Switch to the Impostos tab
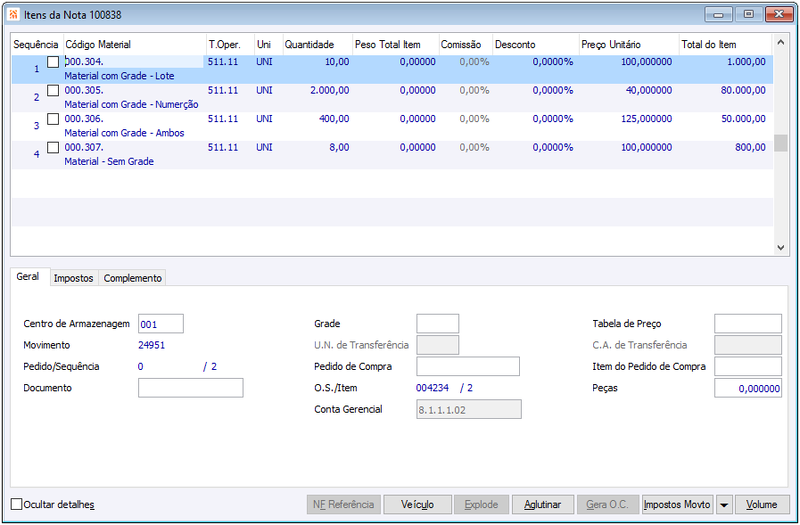The width and height of the screenshot is (800, 525). point(73,278)
